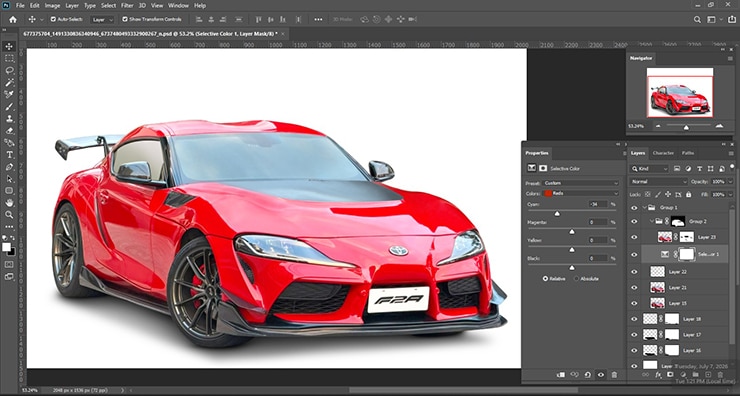Click the Navigator preview thumbnail

pyautogui.click(x=680, y=93)
